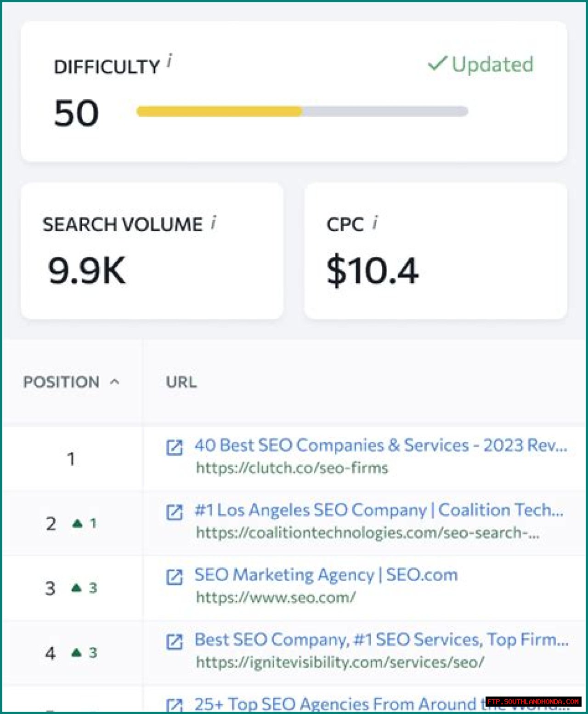The width and height of the screenshot is (588, 714).
Task: Click the https://ignitevisibility.com/services/seo/ URL text
Action: click(340, 663)
